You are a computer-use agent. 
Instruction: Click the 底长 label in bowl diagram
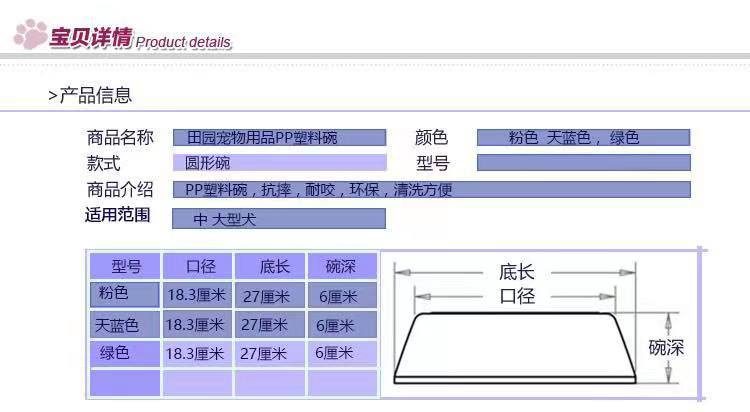[x=517, y=272]
